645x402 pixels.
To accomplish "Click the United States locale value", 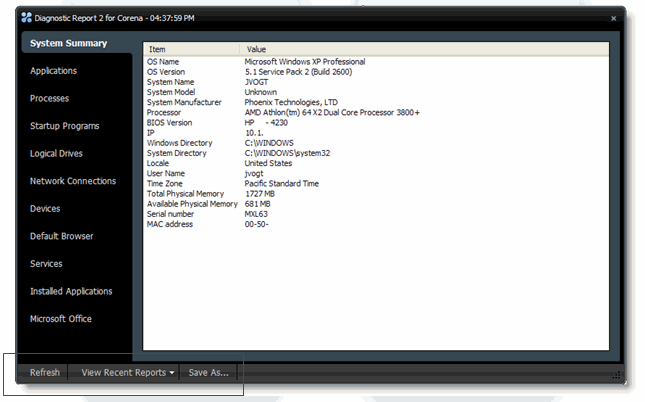I will tap(268, 163).
